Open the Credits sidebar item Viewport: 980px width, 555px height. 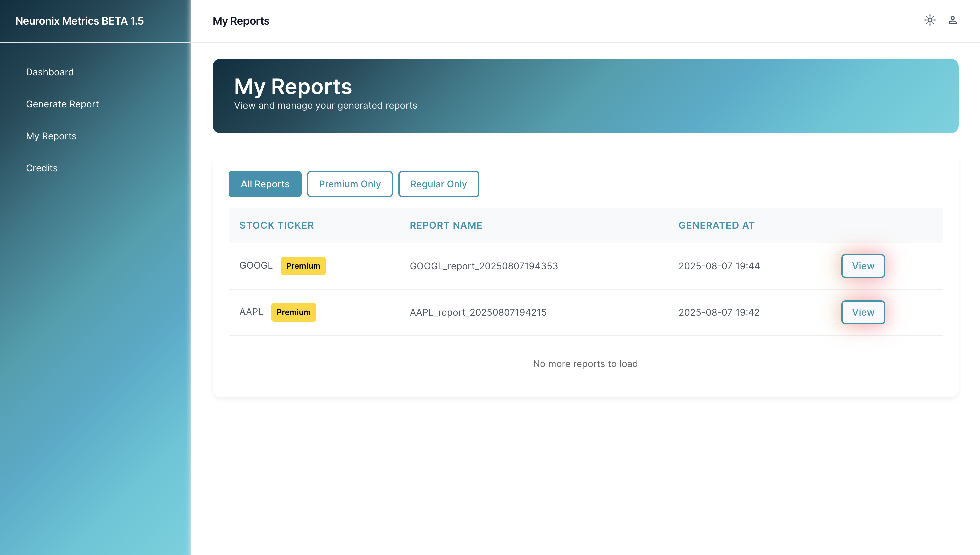(42, 168)
